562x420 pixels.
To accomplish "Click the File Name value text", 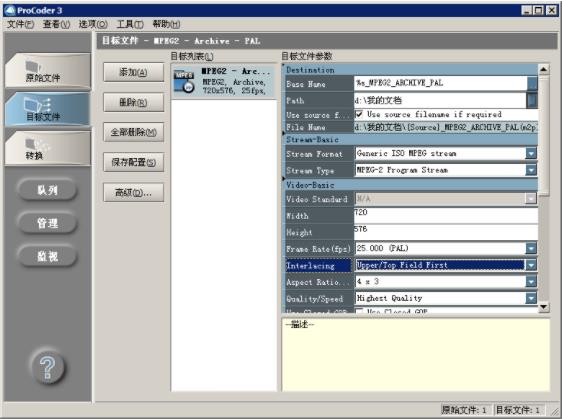I will [x=446, y=127].
